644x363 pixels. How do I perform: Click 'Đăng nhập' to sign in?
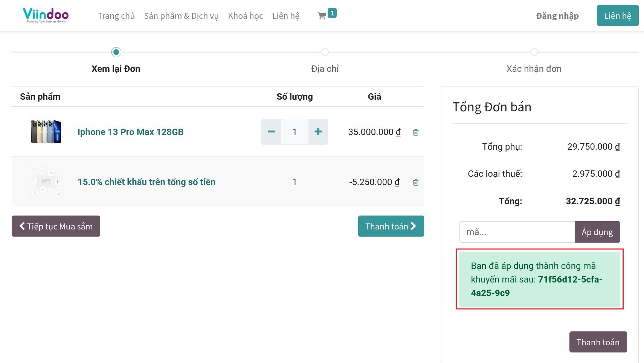[557, 16]
